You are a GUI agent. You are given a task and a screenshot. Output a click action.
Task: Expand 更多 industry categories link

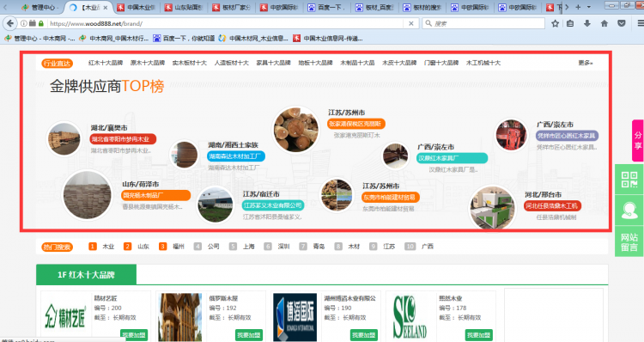click(x=586, y=63)
